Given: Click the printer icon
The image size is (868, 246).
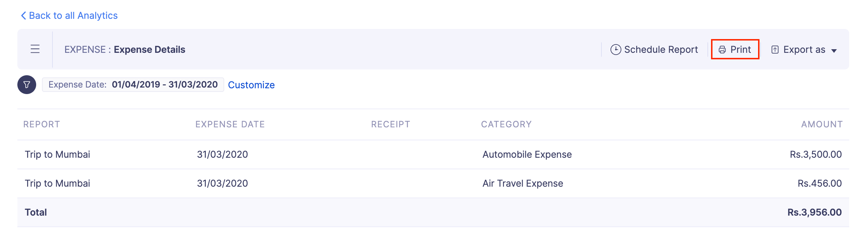Looking at the screenshot, I should click(722, 50).
